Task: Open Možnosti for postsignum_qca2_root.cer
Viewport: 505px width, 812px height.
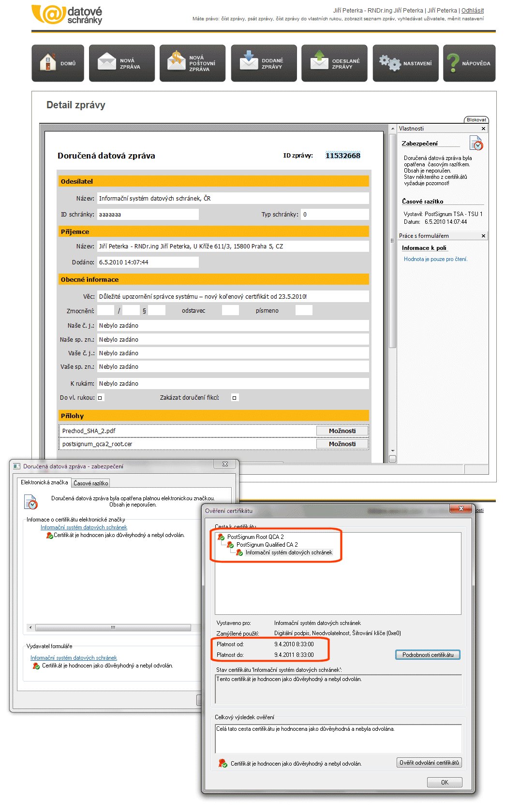Action: [342, 444]
